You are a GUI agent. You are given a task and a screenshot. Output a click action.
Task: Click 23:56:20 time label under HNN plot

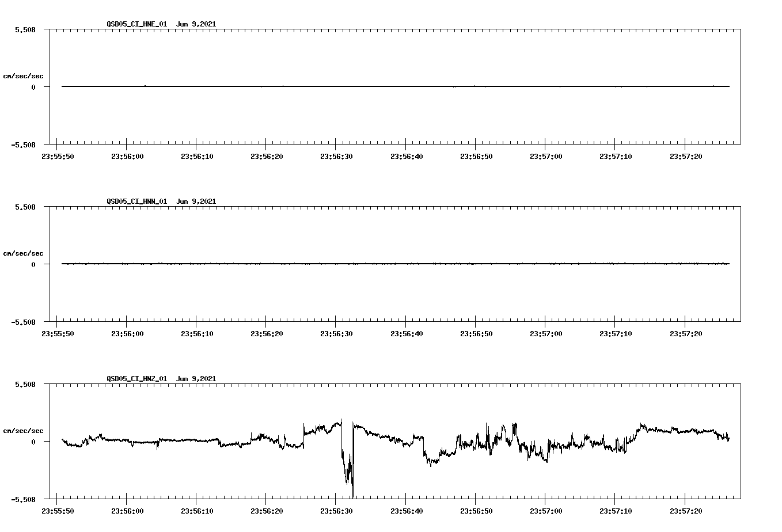click(266, 333)
